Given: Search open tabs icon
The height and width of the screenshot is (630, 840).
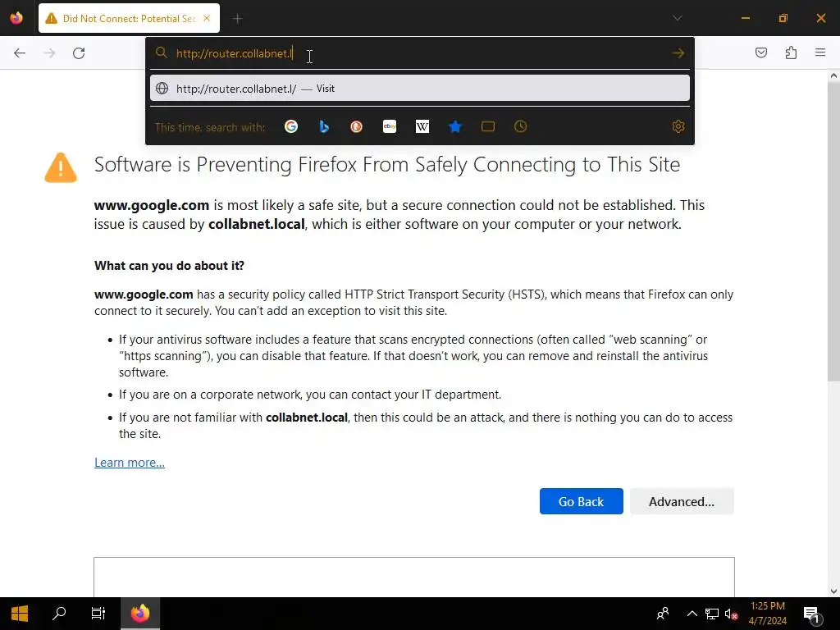Looking at the screenshot, I should click(x=487, y=126).
